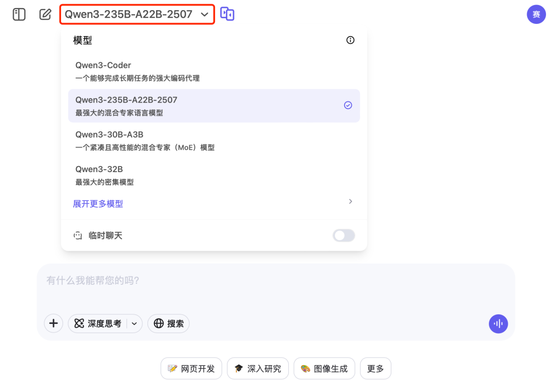Click the 展开更多模型 link
The width and height of the screenshot is (549, 392).
(98, 204)
